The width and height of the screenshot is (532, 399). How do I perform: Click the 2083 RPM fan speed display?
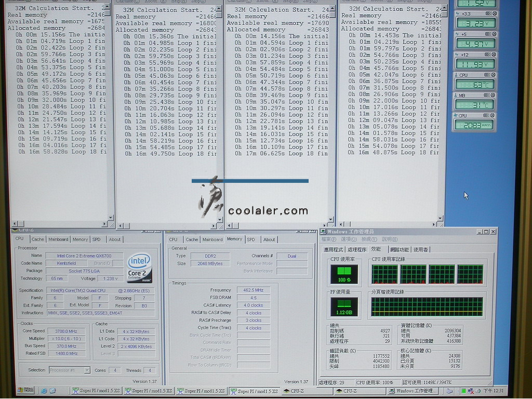(474, 125)
